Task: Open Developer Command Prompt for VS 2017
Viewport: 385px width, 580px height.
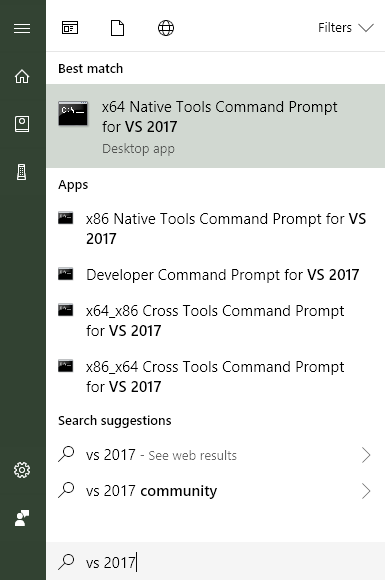Action: (216, 275)
